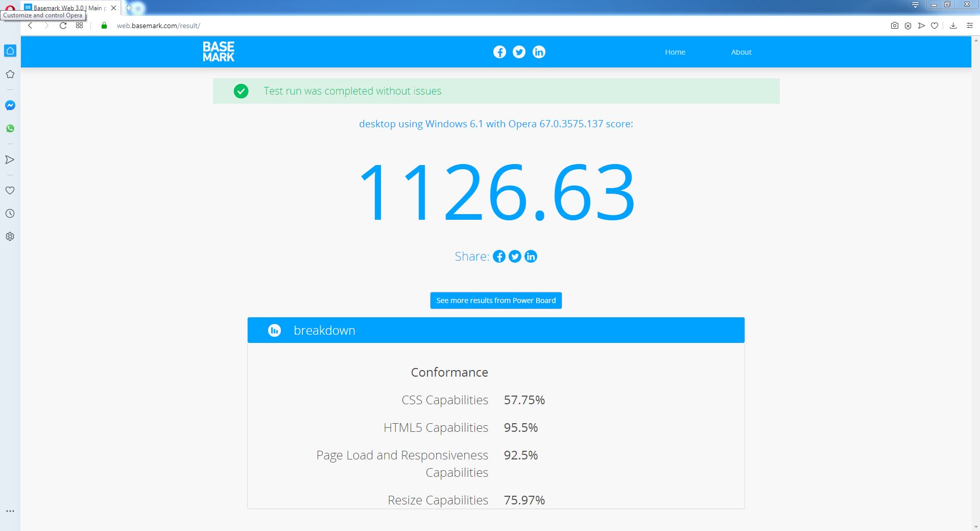Open WhatsApp in the sidebar
This screenshot has width=980, height=531.
pyautogui.click(x=10, y=128)
